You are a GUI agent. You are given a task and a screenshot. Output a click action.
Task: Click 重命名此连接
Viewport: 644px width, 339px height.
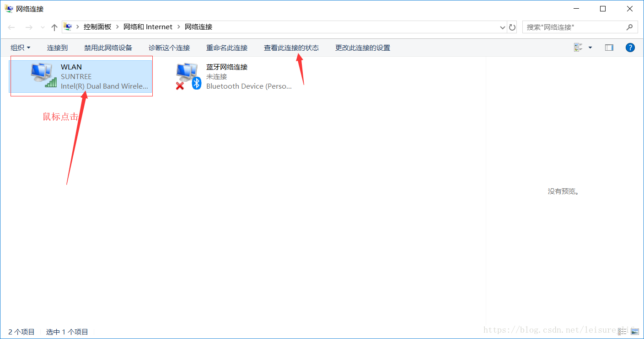pos(227,48)
